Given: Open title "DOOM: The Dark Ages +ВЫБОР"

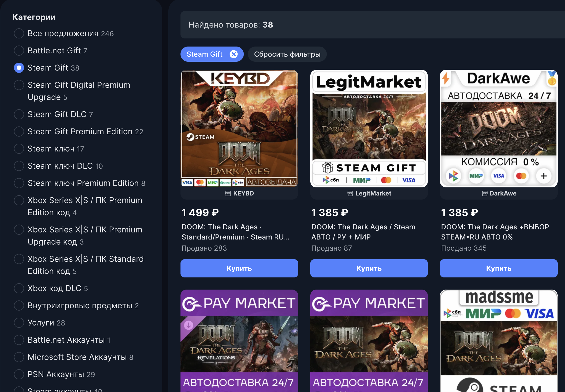Looking at the screenshot, I should [x=495, y=232].
